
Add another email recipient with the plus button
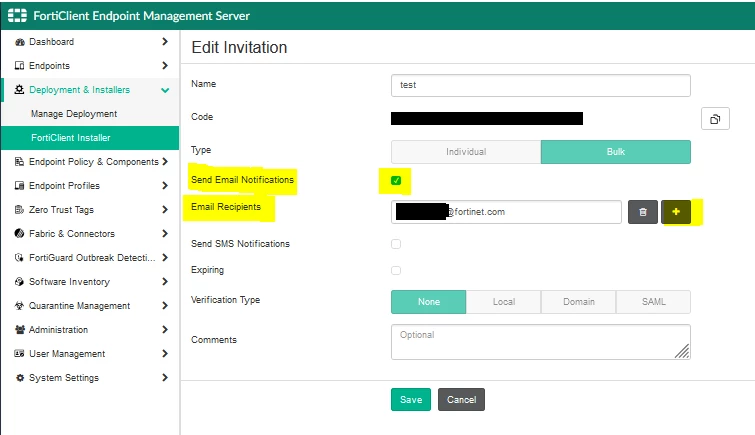[676, 212]
